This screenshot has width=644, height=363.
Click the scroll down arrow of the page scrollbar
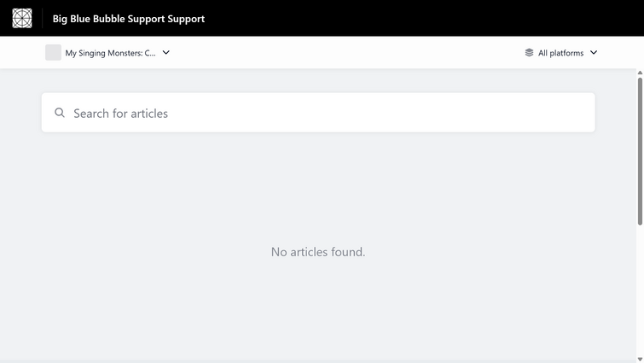pyautogui.click(x=640, y=360)
